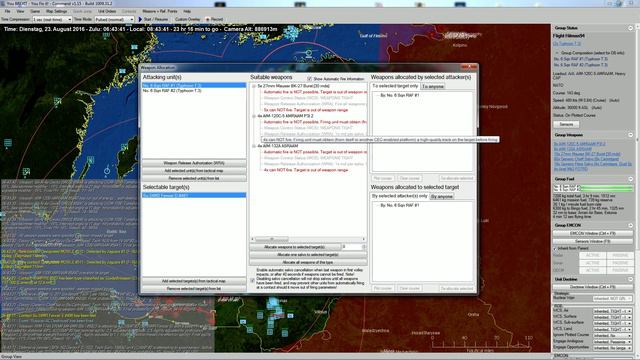Switch to the To selected target only tab
The image size is (640, 360).
tap(395, 86)
